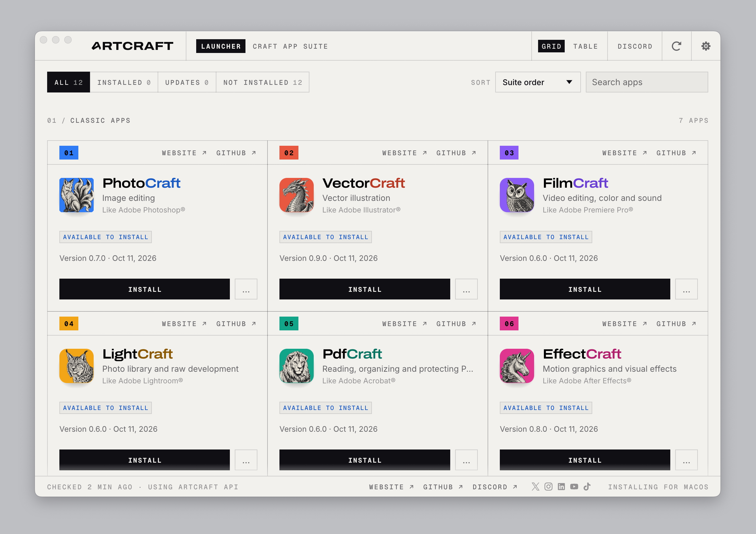Image resolution: width=756 pixels, height=534 pixels.
Task: Click the 03 purple badge on FilmCraft
Action: 509,152
